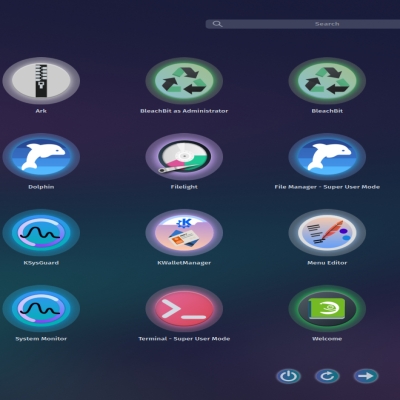Viewport: 400px width, 400px height.
Task: Launch BleachBit as Administrator icon
Action: 184,81
